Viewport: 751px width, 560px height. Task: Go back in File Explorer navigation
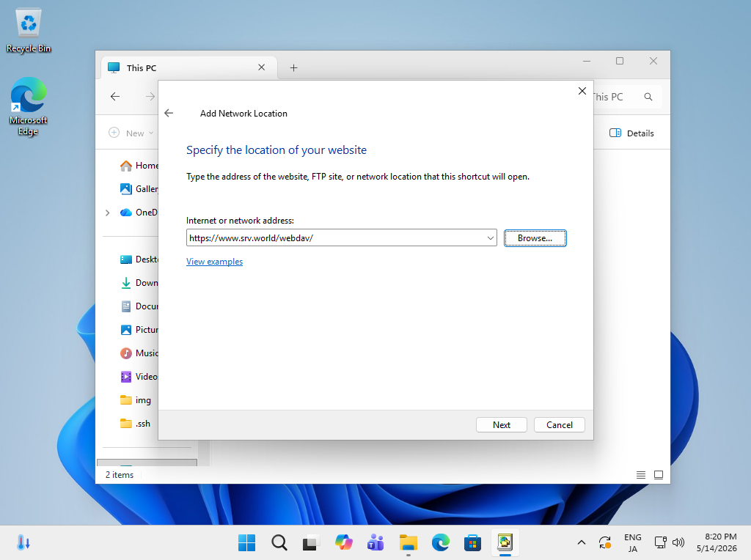click(115, 97)
